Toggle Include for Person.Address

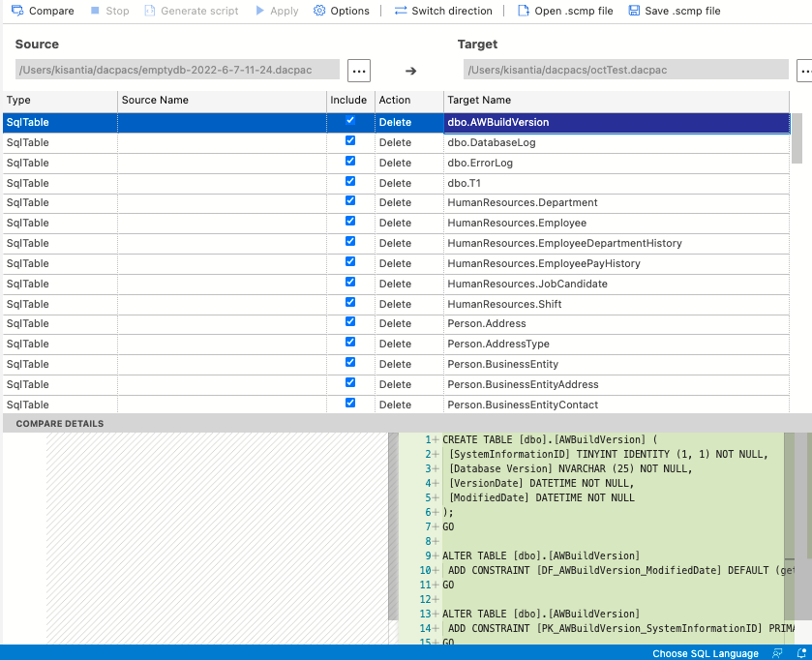[x=349, y=321]
